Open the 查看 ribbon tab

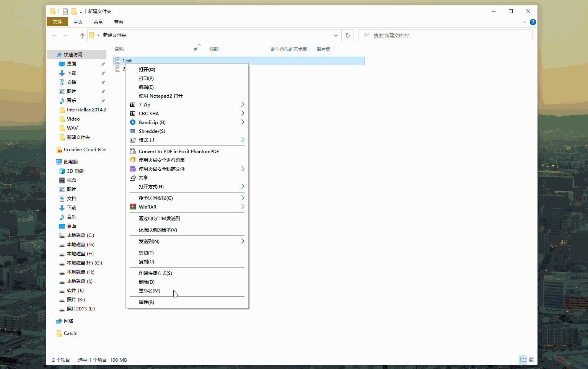[119, 22]
